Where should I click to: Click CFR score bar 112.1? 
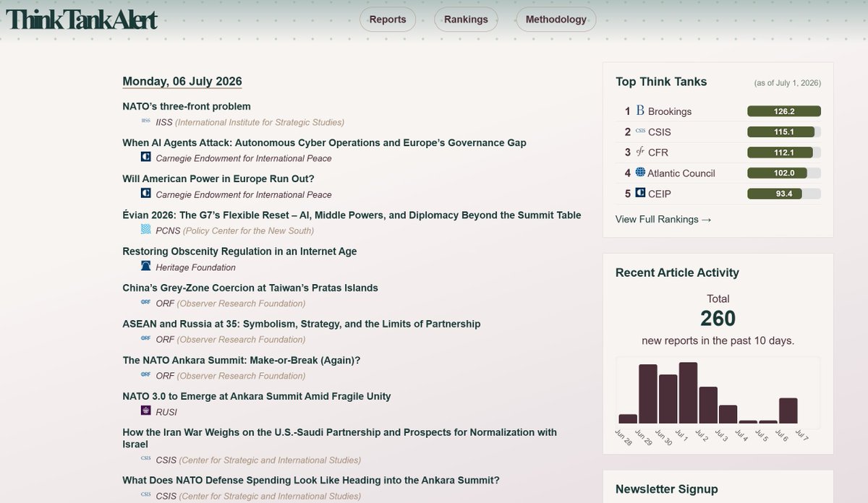(x=784, y=152)
